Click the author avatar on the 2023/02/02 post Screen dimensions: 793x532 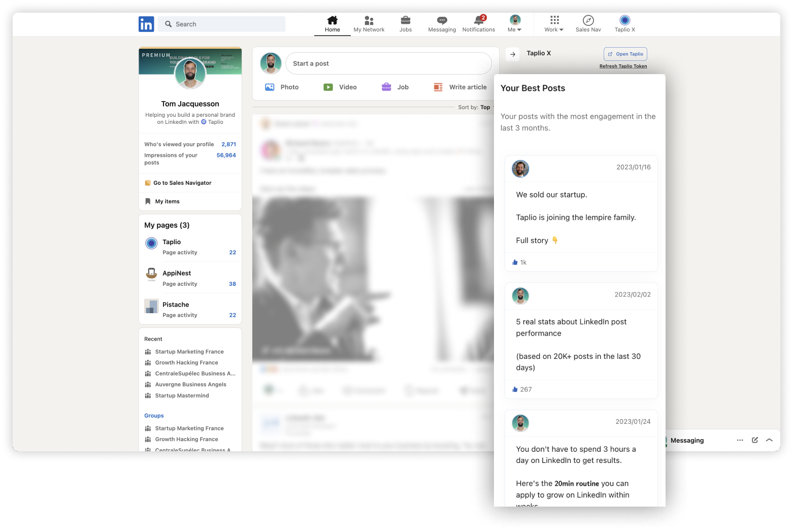pos(520,296)
